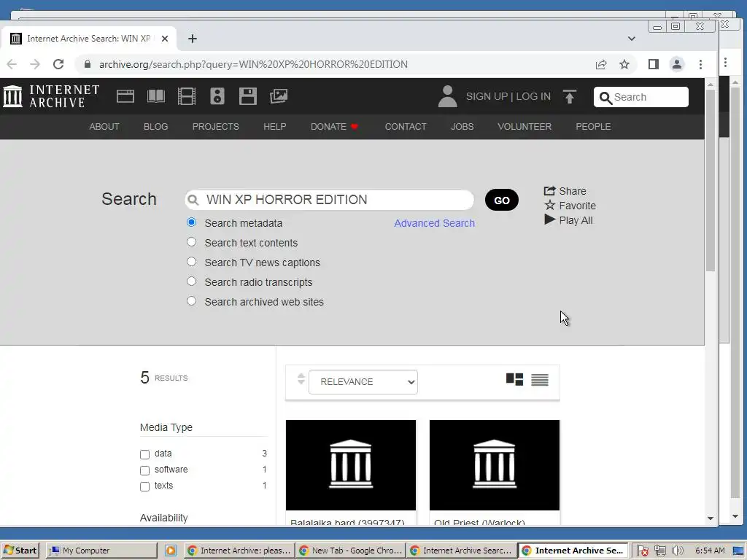Click the black GO button

(502, 200)
